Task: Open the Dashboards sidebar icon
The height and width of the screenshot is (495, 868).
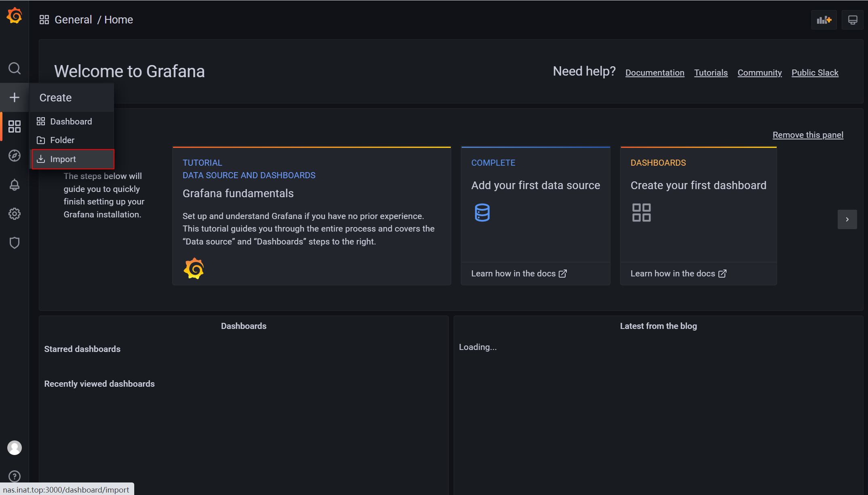Action: pos(15,126)
